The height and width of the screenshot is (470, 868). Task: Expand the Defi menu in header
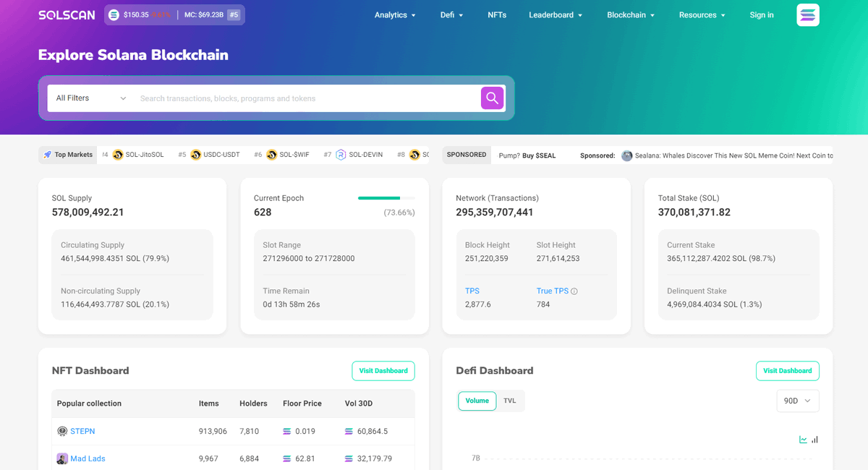pos(451,15)
